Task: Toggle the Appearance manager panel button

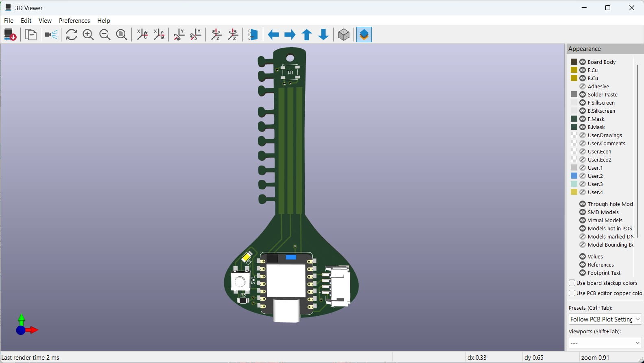Action: coord(364,35)
